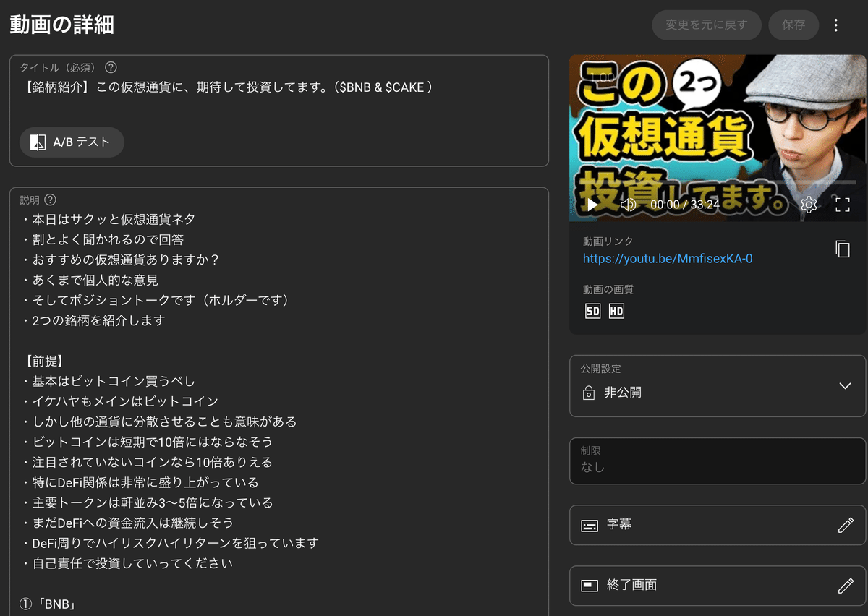Edit 終了画面 with the pencil icon
Image resolution: width=868 pixels, height=616 pixels.
click(x=845, y=586)
